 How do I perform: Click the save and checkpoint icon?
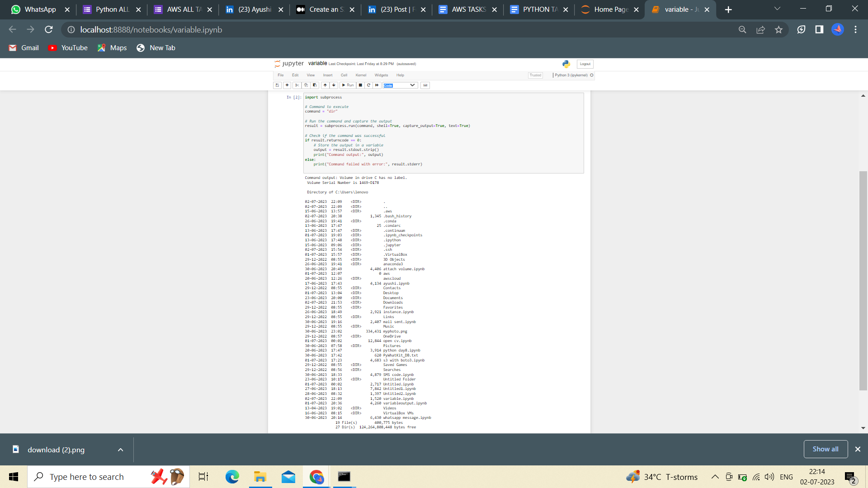[277, 85]
